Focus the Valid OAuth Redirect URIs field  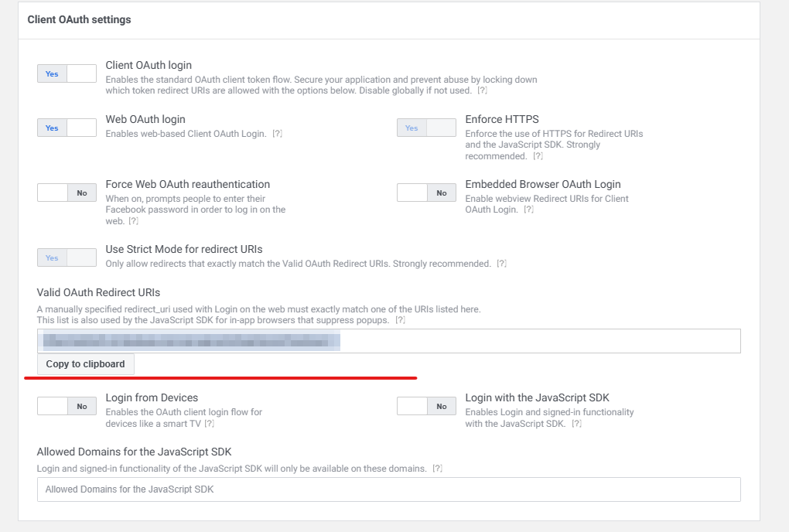tap(389, 341)
